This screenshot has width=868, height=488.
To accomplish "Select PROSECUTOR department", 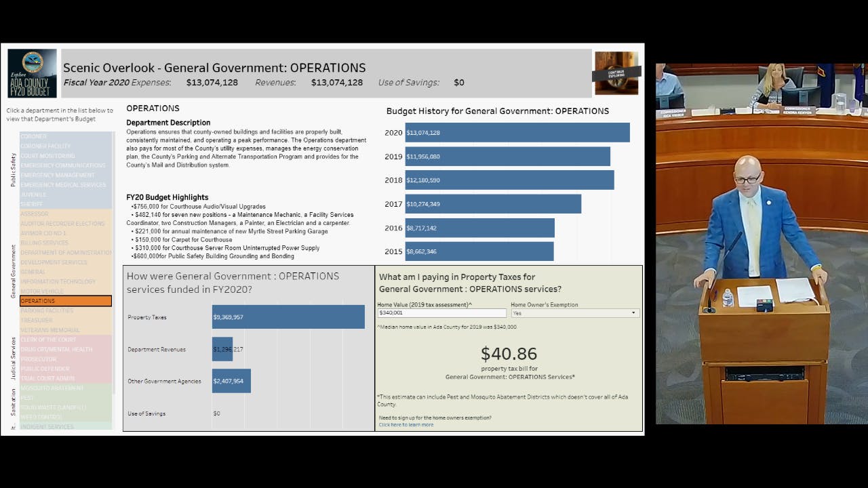I will coord(66,359).
